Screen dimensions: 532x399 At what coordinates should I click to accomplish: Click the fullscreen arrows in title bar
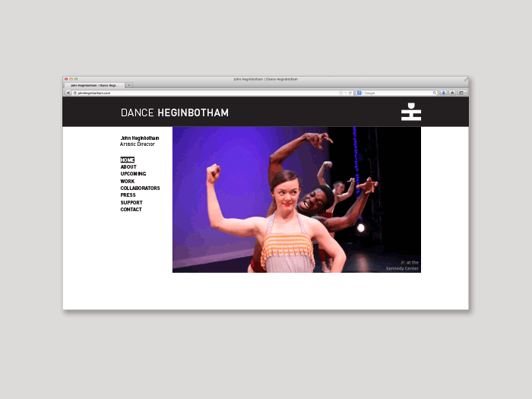[466, 79]
